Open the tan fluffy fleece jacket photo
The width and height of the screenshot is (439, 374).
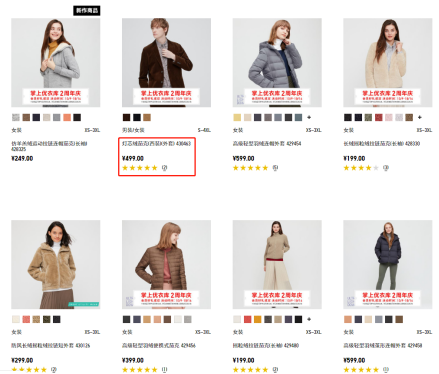click(56, 264)
